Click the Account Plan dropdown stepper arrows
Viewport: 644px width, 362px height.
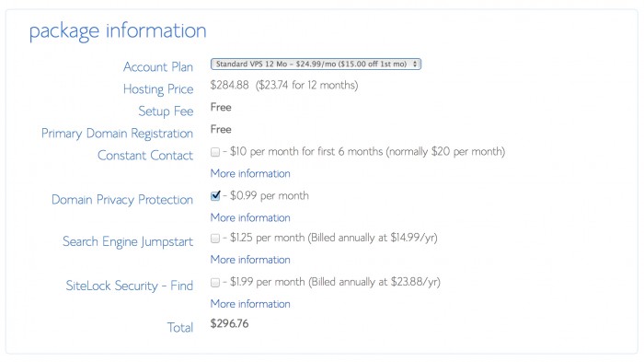click(415, 64)
